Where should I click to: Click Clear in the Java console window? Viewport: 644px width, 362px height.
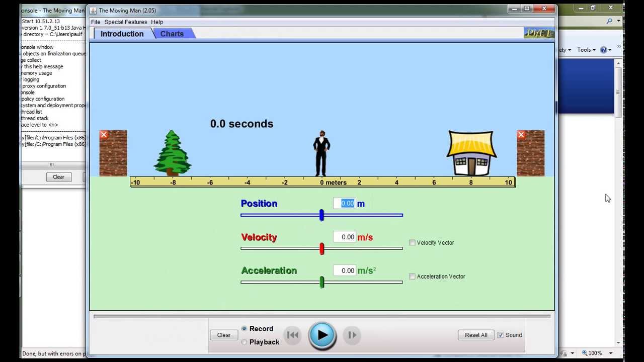tap(59, 177)
